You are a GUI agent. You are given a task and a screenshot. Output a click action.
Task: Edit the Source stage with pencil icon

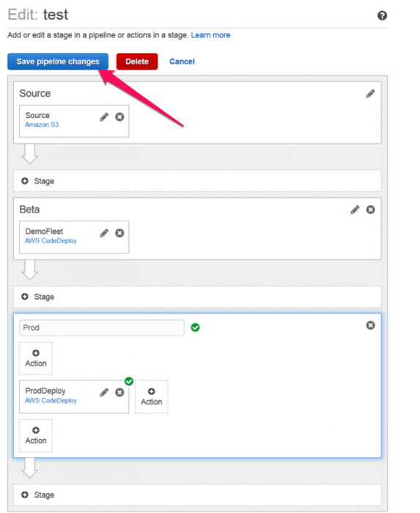(x=370, y=94)
